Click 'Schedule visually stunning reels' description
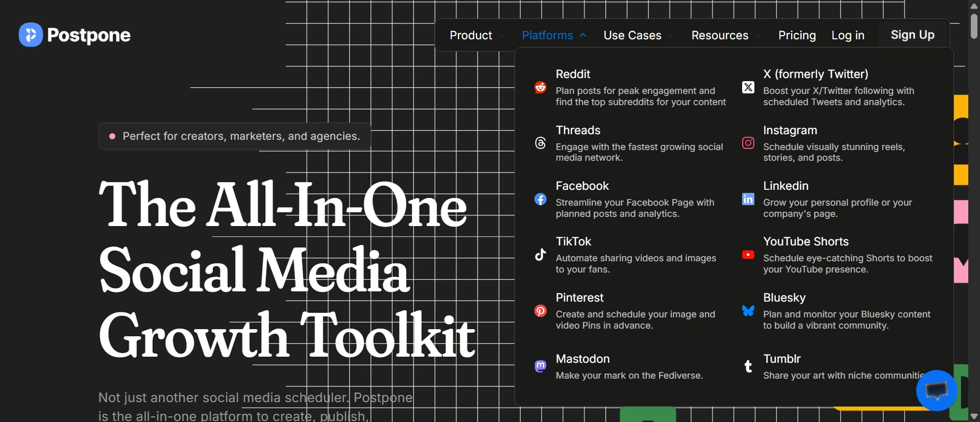Screen dimensions: 980x422 [x=834, y=152]
